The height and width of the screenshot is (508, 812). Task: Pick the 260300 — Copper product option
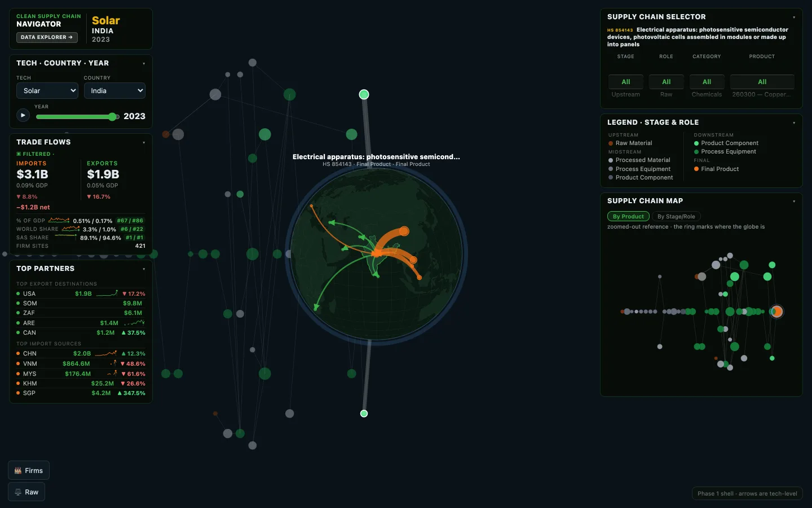tap(761, 94)
